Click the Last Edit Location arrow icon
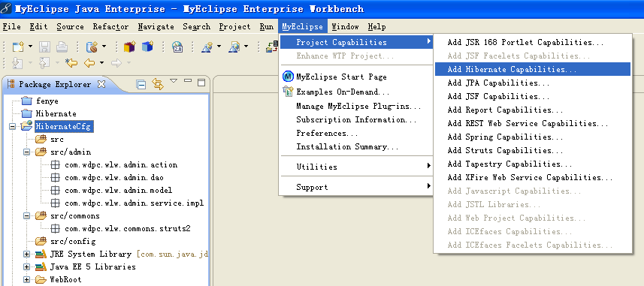This screenshot has height=286, width=644. 71,63
